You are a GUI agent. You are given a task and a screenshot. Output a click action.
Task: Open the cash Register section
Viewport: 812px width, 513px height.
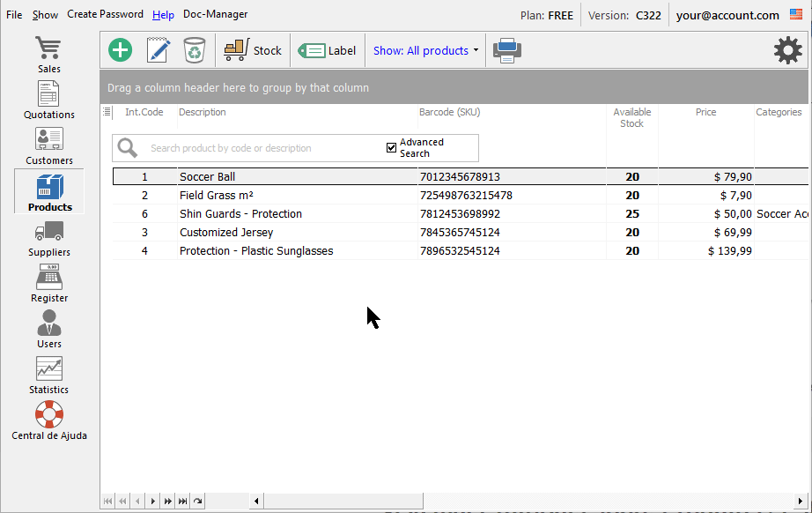pyautogui.click(x=48, y=284)
